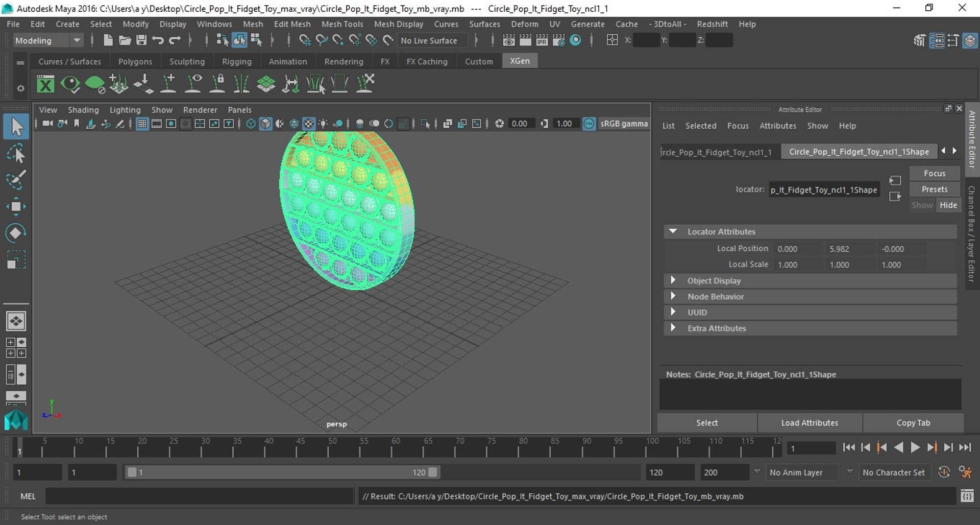
Task: Toggle sRGB gamma color management
Action: (589, 124)
